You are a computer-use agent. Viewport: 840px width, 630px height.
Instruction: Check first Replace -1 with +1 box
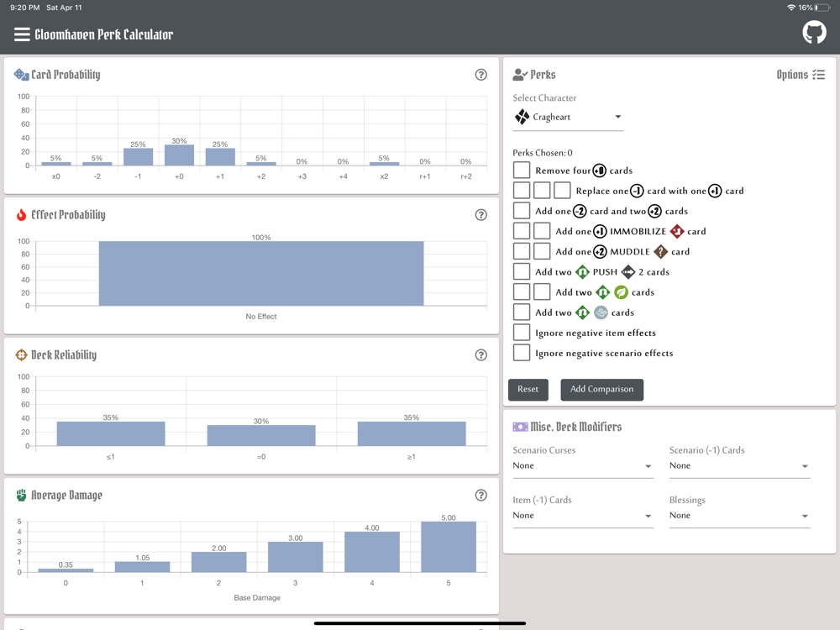(x=522, y=191)
